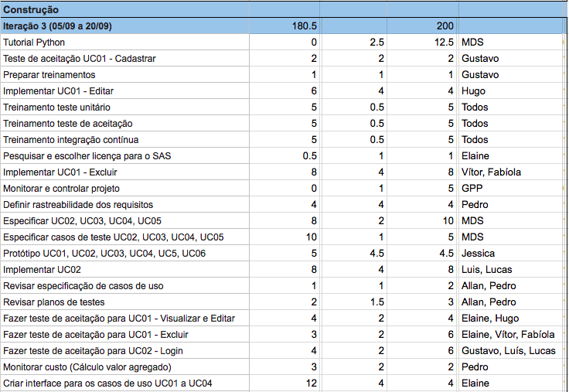
Task: Select the 180.5 total cell
Action: [x=284, y=26]
